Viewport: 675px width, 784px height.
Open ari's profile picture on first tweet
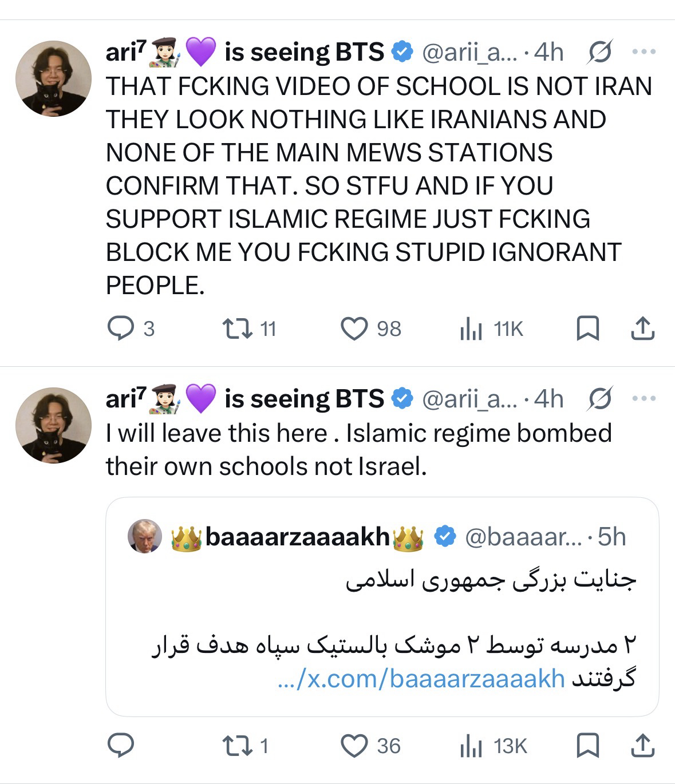pyautogui.click(x=53, y=78)
